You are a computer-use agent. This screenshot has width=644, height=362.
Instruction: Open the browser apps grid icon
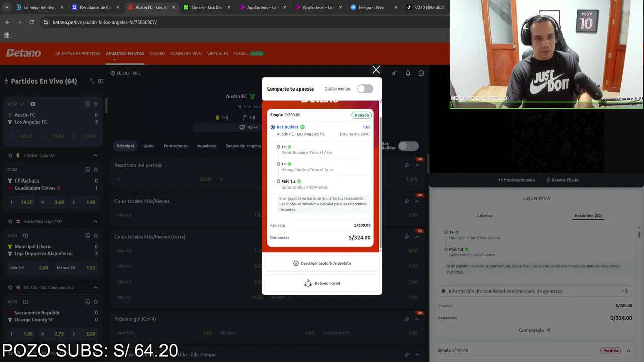(7, 35)
